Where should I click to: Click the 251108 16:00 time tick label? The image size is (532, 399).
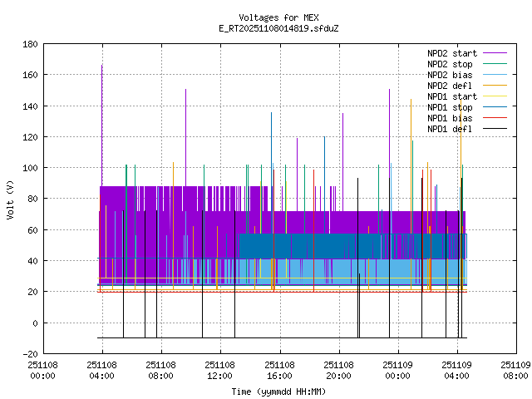(279, 369)
